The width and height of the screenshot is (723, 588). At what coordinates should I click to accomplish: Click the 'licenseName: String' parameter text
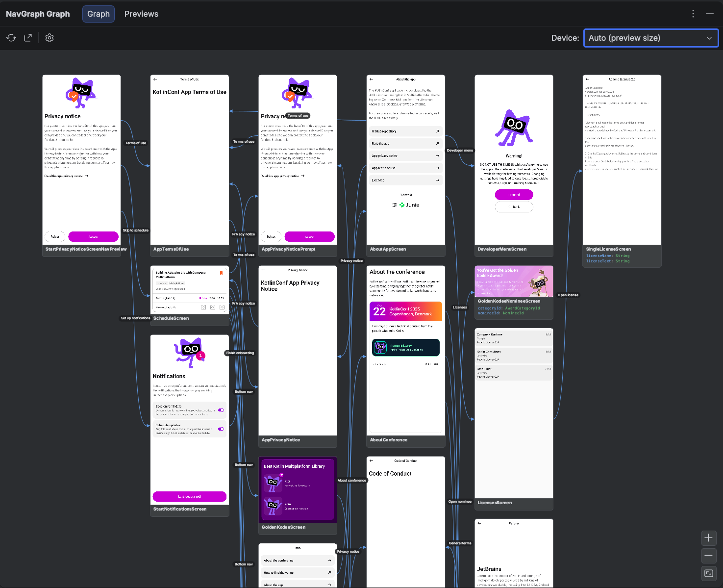click(608, 256)
